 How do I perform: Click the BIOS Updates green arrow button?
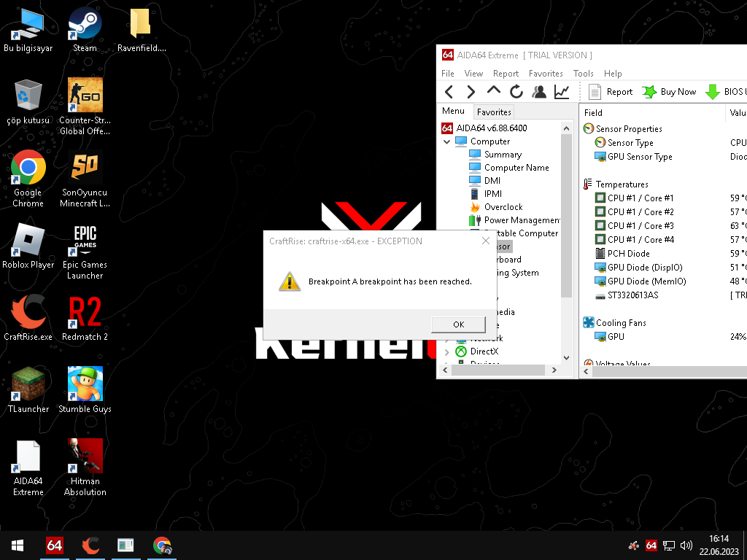click(x=725, y=91)
